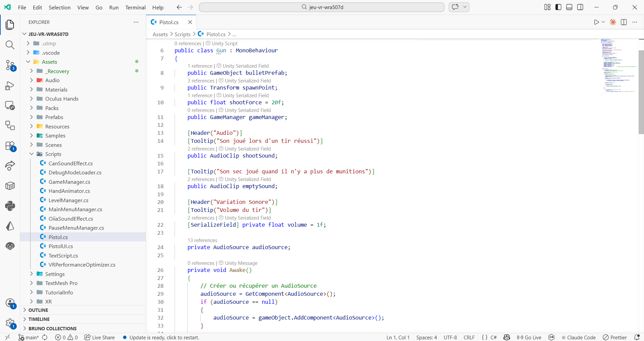Open the Terminal menu
Screen dimensions: 644x341
pyautogui.click(x=135, y=7)
